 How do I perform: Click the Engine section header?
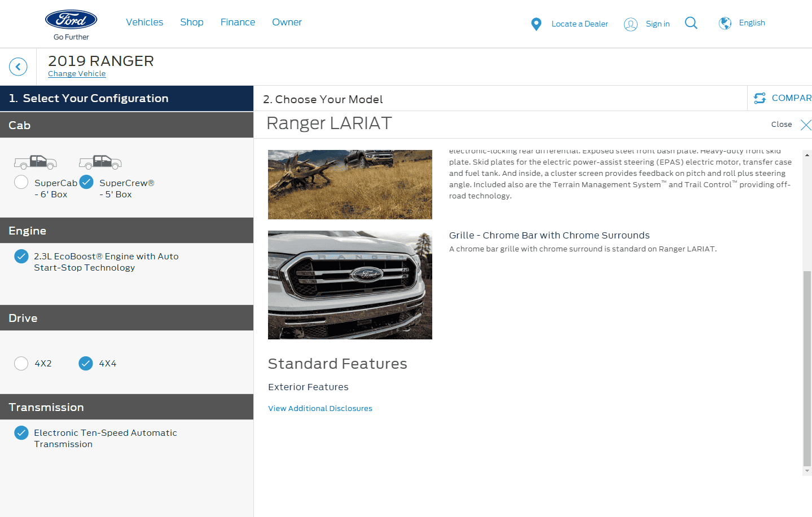click(x=126, y=231)
